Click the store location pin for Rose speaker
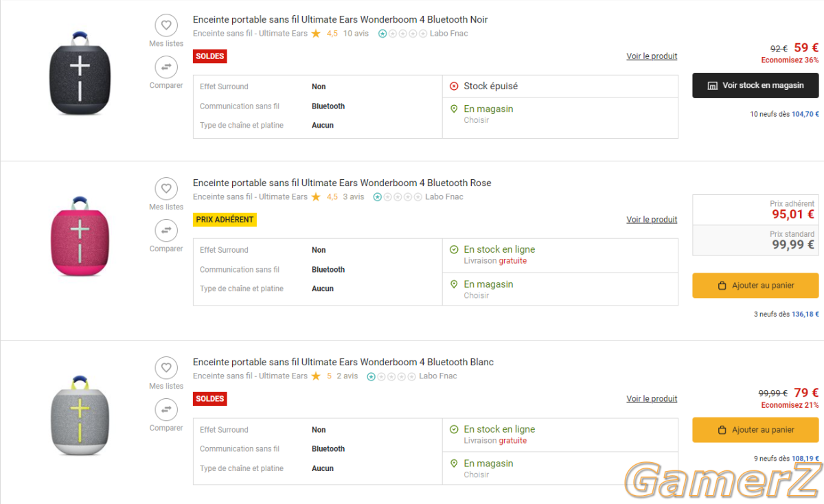Viewport: 824px width, 504px height. click(454, 284)
